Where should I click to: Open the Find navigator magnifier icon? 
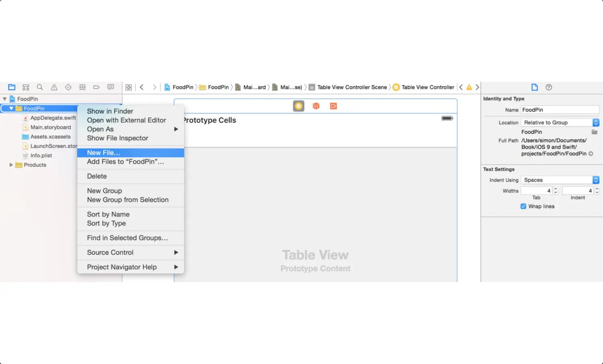[40, 87]
